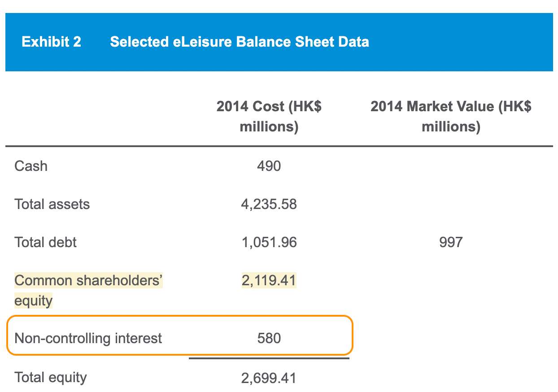Screen dimensions: 558x392
Task: Select the Total equity value 2,699.41
Action: (269, 378)
